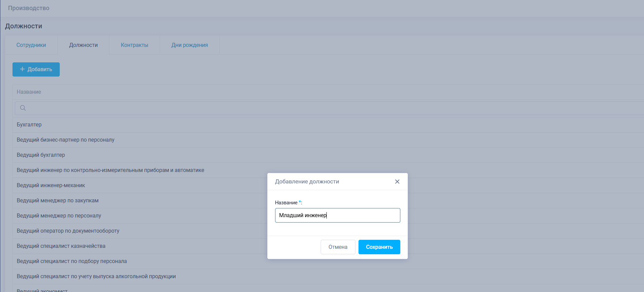Focus the table name search field
644x292 pixels.
pos(169,108)
